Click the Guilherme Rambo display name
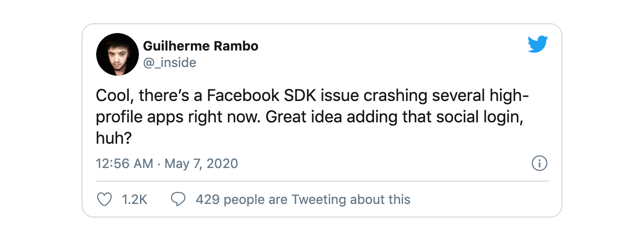The height and width of the screenshot is (236, 644). [201, 46]
